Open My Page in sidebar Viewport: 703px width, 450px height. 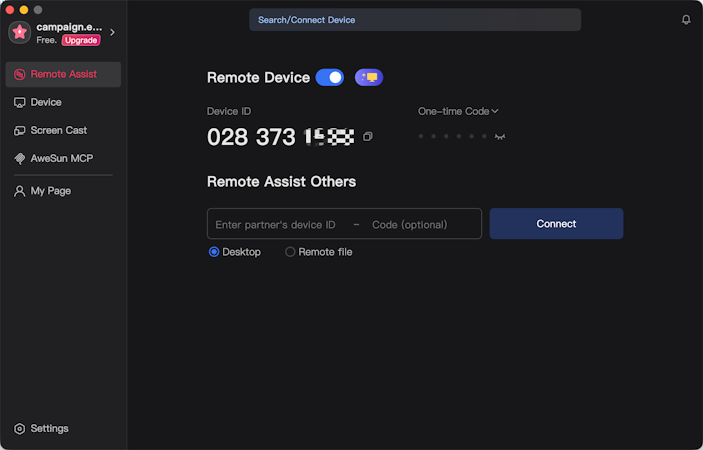click(x=63, y=191)
